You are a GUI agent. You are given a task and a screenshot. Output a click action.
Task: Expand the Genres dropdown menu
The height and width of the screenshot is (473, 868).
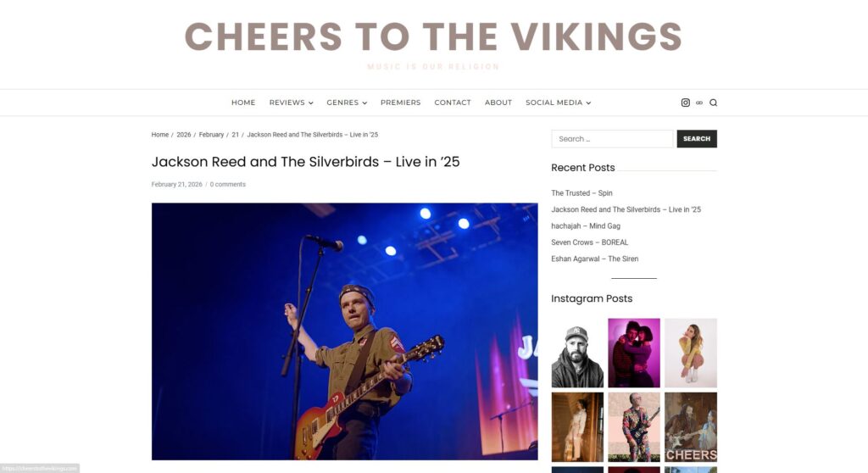347,103
